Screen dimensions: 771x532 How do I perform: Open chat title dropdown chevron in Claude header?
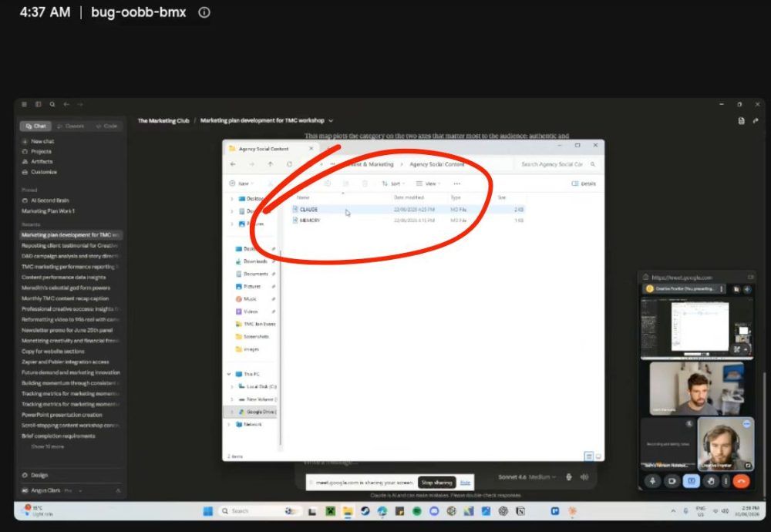coord(331,120)
